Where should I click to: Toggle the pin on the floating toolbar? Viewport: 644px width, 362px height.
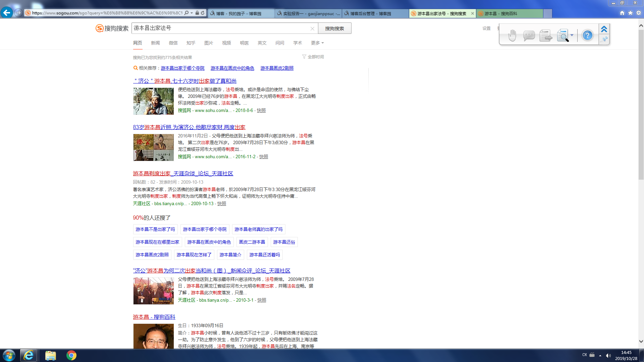pyautogui.click(x=604, y=40)
